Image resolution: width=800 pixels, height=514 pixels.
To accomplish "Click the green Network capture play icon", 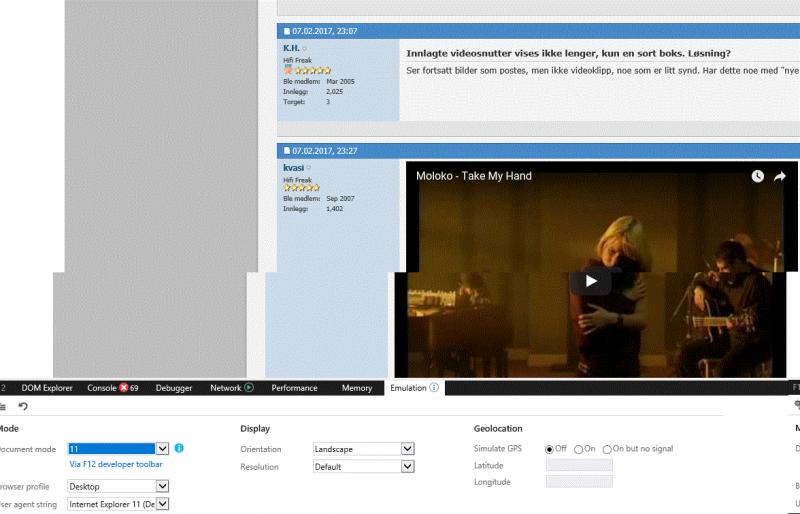I will [x=249, y=387].
